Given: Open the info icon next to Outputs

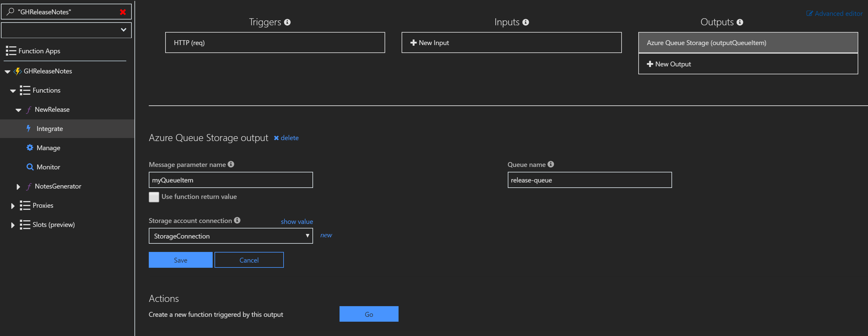Looking at the screenshot, I should point(740,22).
